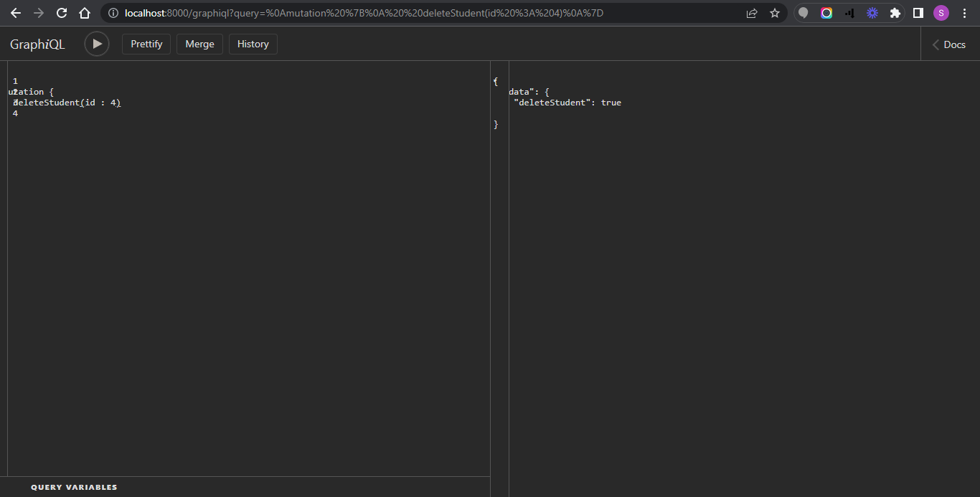Click the browser home icon
Viewport: 980px width, 497px height.
click(x=85, y=13)
